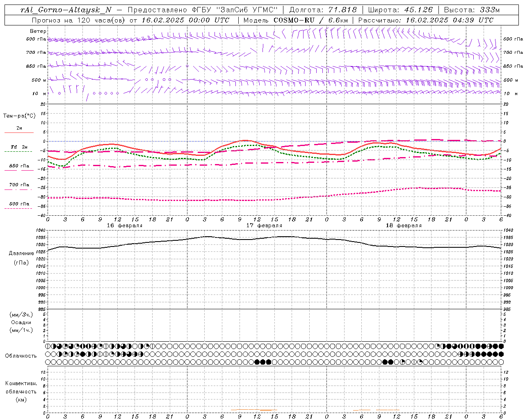Click the Конвективн. convective cloud label
The height and width of the screenshot is (420, 525).
[x=21, y=383]
